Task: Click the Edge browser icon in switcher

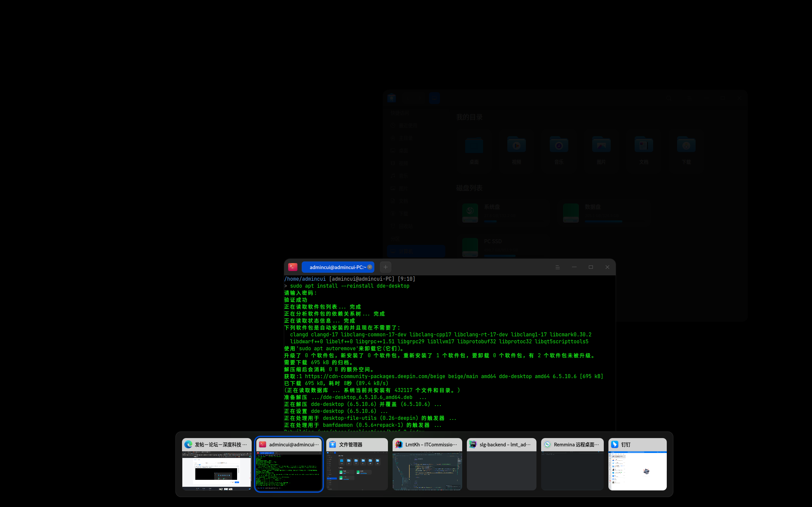Action: pyautogui.click(x=188, y=444)
